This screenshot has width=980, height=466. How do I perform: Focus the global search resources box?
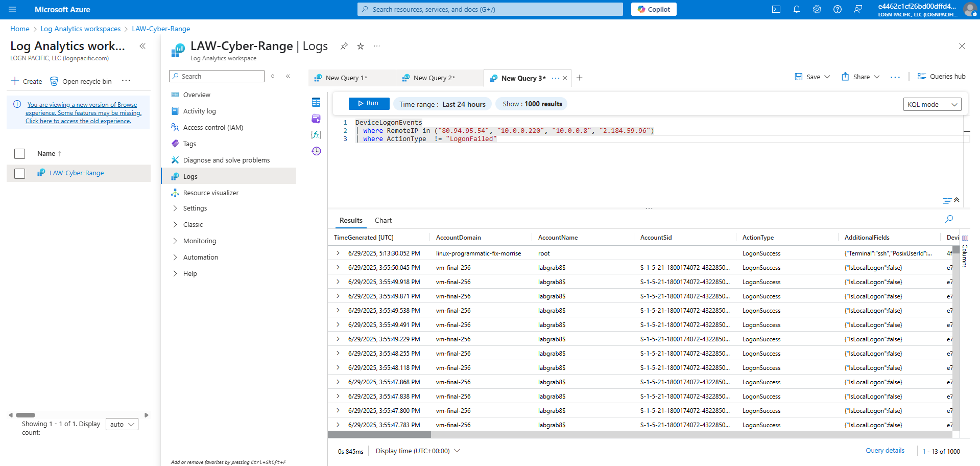(x=490, y=9)
